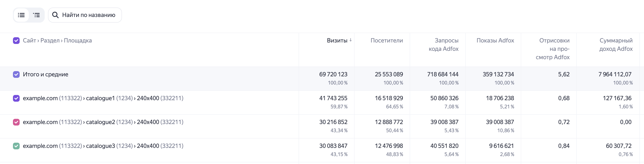644x164 pixels.
Task: Sort by Отрисовки на просмотр Adfox column
Action: tap(553, 49)
